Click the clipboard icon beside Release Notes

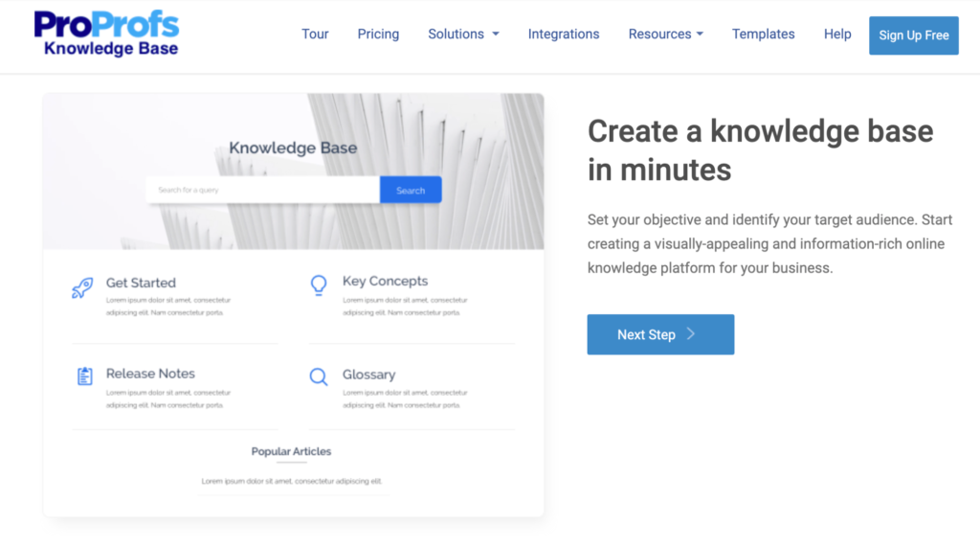click(84, 376)
